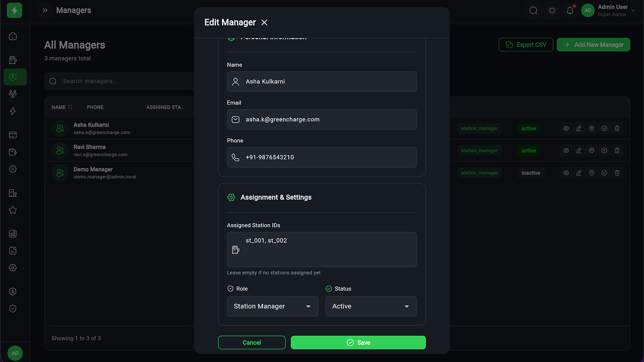The width and height of the screenshot is (644, 362).
Task: Click the lightning bolt sidebar icon
Action: coord(13,111)
